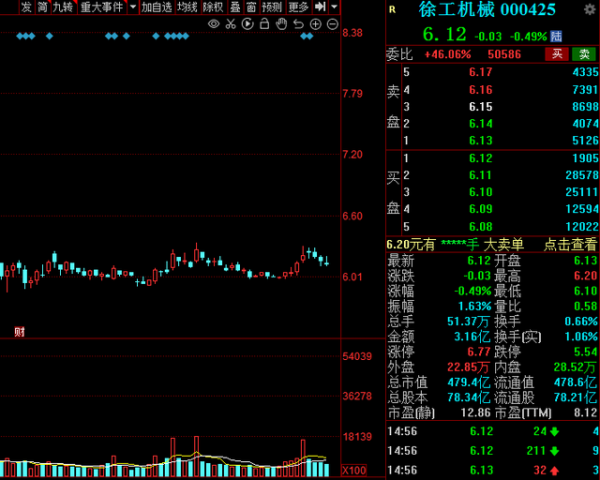Select the hand pan tool
Screen dimensions: 600x480
click(281, 24)
